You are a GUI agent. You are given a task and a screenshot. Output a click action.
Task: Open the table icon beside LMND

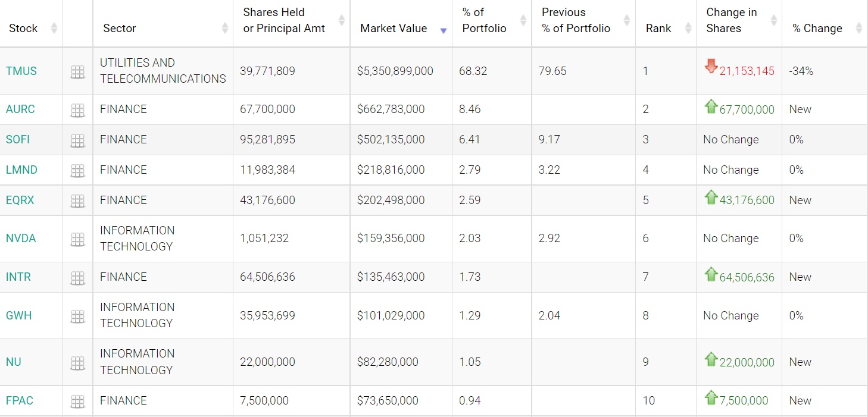pyautogui.click(x=77, y=171)
